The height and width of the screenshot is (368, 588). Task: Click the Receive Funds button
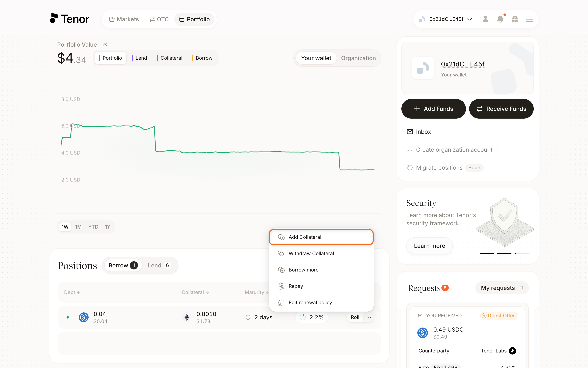[501, 109]
